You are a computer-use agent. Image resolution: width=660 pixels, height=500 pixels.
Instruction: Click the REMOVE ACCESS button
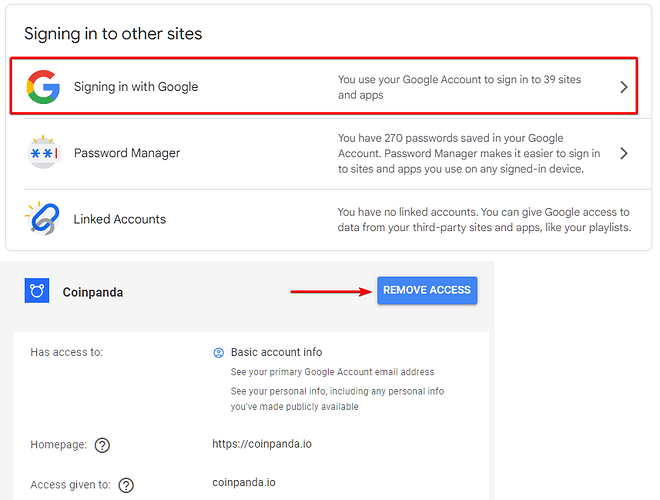coord(427,290)
